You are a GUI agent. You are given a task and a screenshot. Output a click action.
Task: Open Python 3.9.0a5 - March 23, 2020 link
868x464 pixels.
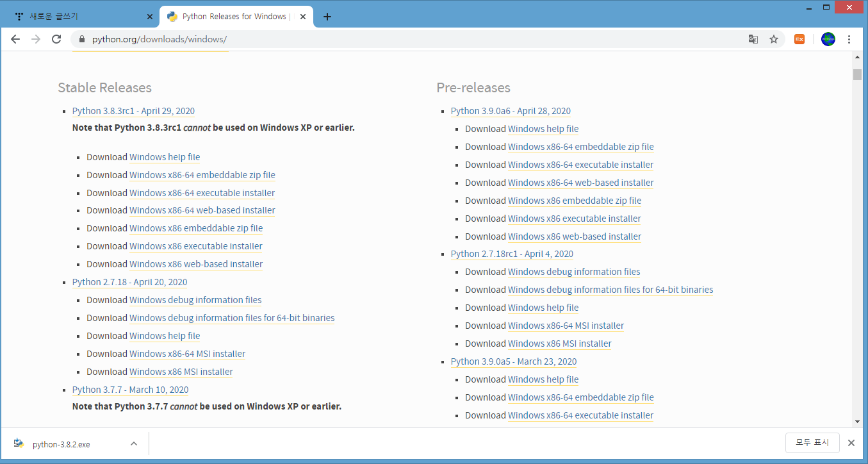point(514,361)
